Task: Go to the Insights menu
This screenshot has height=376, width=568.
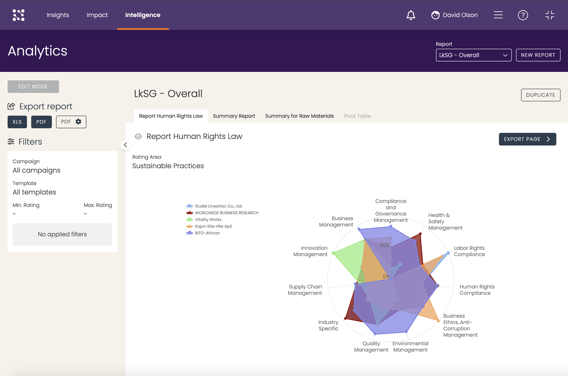Action: click(58, 15)
